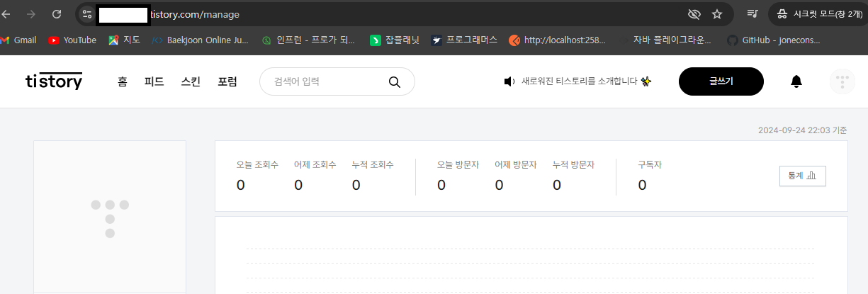The width and height of the screenshot is (868, 294).
Task: Click the browser forward arrow
Action: tap(31, 13)
